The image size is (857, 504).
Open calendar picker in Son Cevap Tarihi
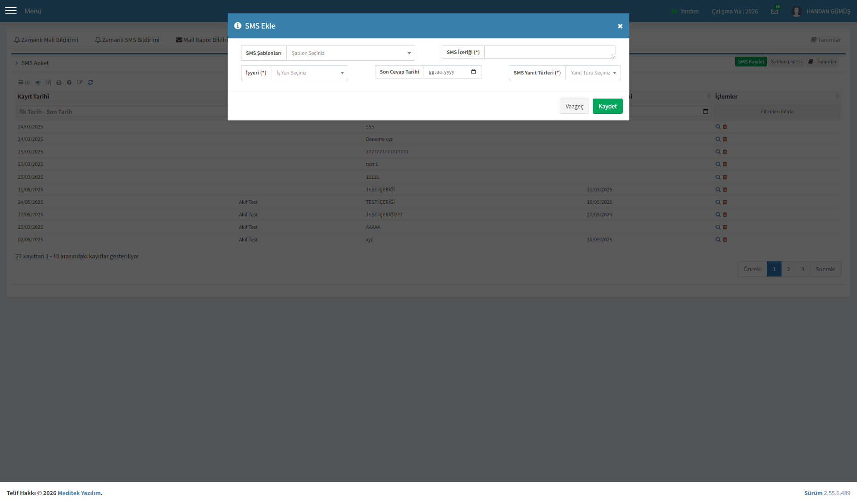click(x=474, y=72)
